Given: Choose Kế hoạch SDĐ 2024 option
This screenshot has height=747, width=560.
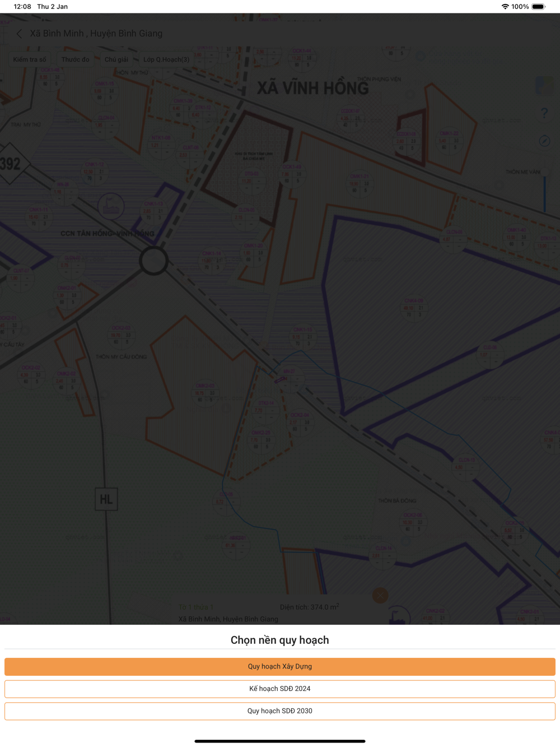Looking at the screenshot, I should click(280, 689).
